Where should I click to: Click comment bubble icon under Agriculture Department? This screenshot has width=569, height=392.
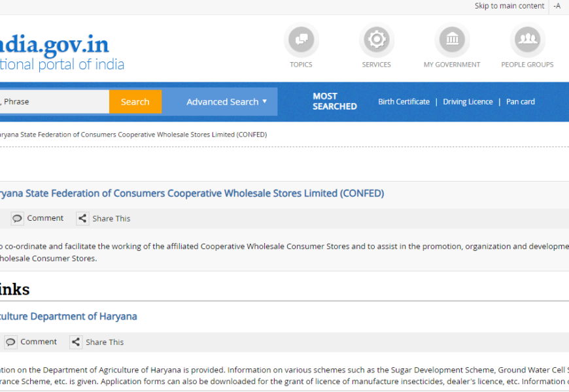coord(11,342)
